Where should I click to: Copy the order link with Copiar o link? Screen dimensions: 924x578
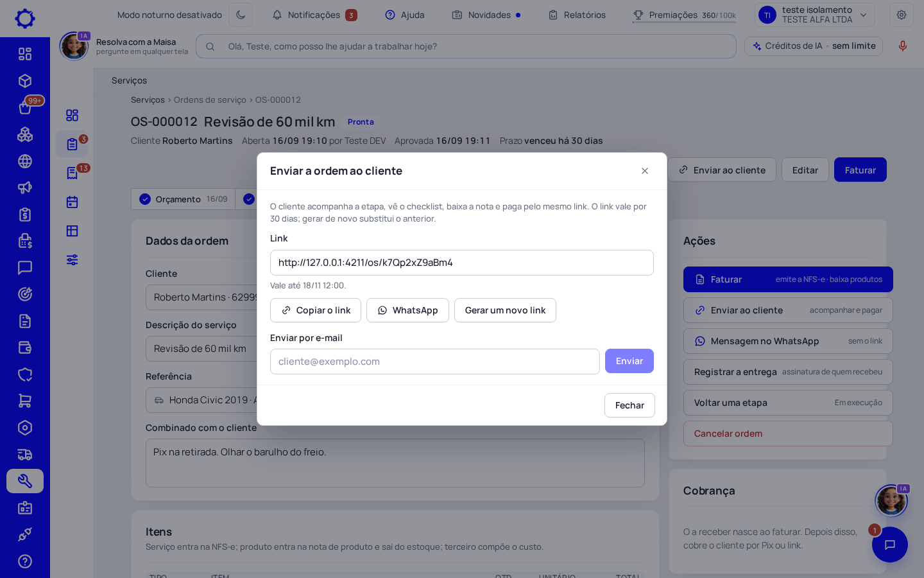(x=316, y=310)
